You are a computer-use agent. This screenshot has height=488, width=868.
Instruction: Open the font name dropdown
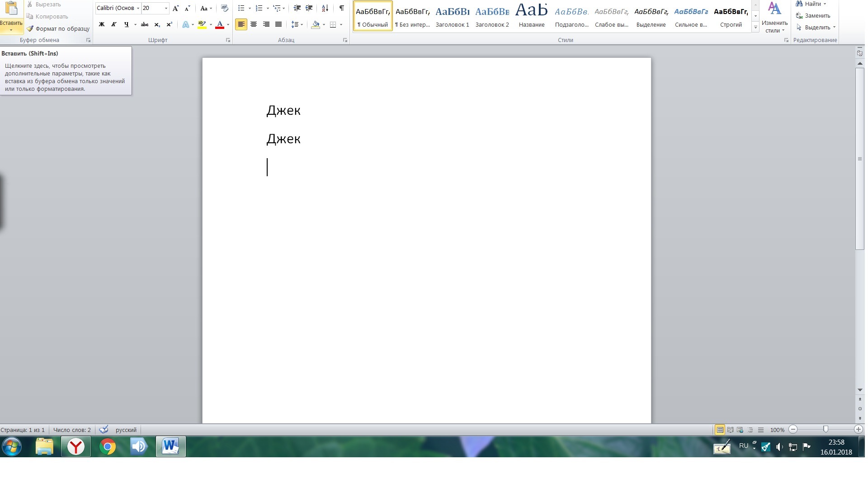coord(138,8)
